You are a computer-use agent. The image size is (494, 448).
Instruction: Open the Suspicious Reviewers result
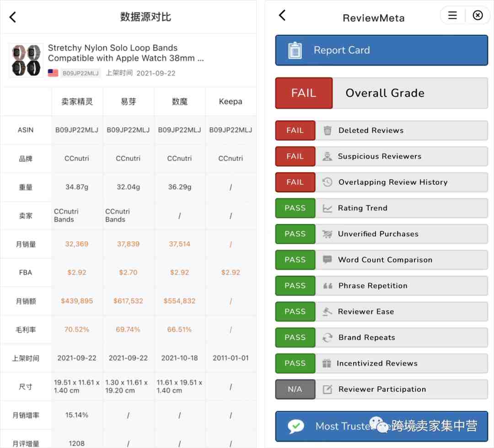coord(381,156)
